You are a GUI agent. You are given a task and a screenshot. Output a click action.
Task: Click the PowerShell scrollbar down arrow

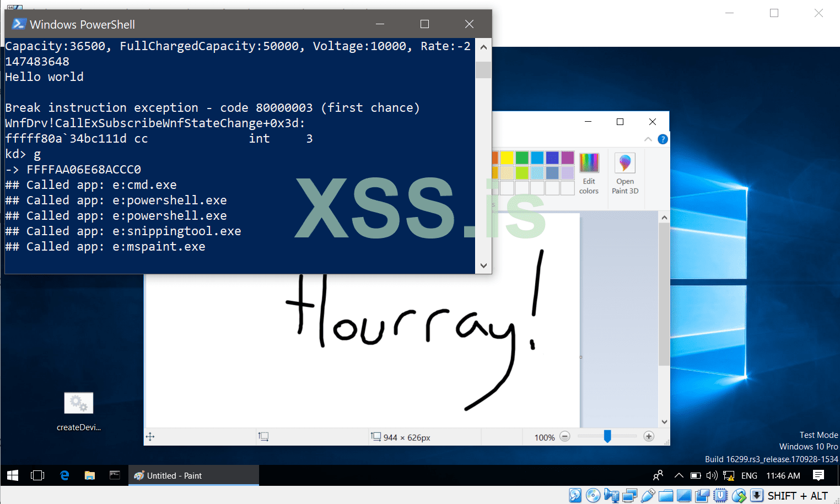483,265
